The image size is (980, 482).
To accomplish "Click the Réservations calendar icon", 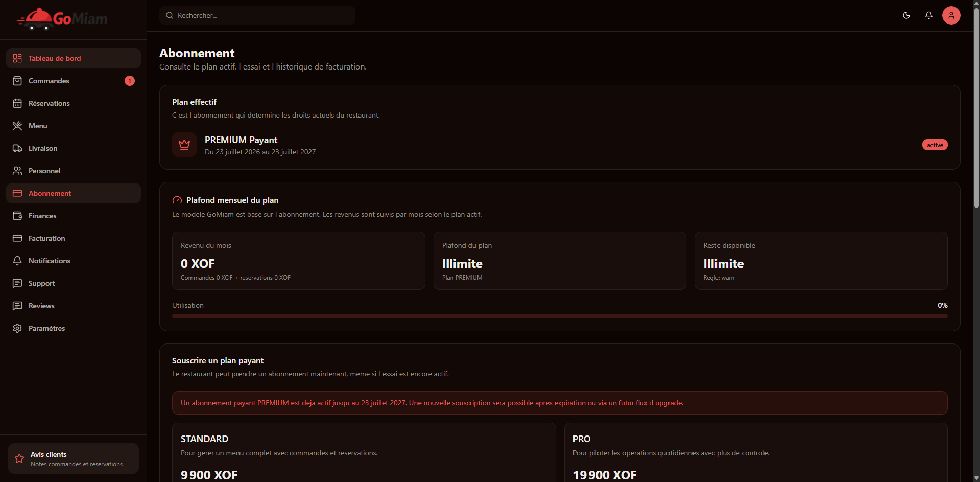I will tap(17, 103).
